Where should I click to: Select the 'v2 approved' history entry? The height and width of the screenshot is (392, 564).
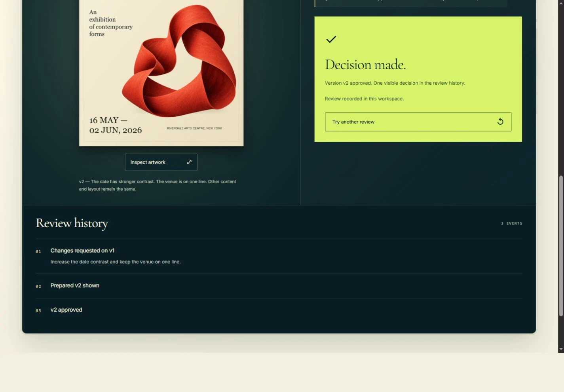279,310
